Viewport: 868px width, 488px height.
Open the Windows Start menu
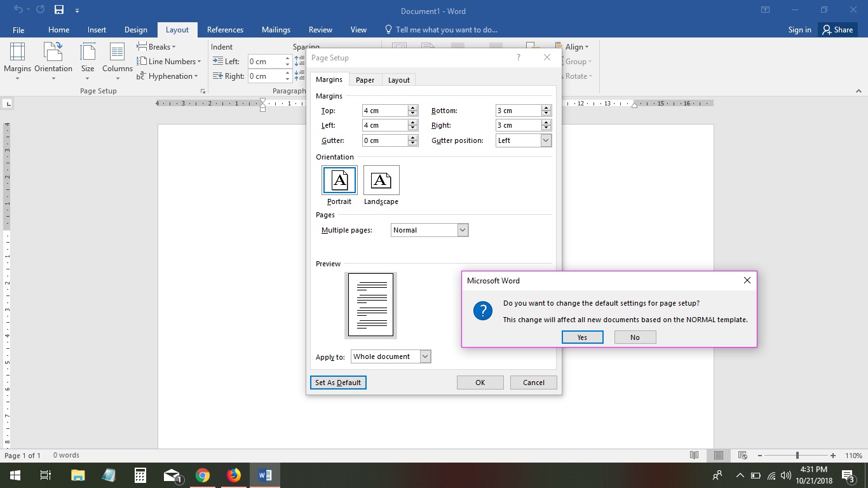click(x=15, y=475)
